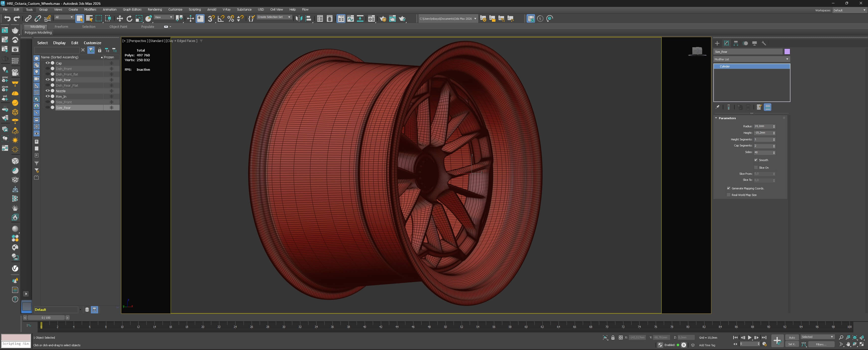This screenshot has width=868, height=350.
Task: Switch to the Freeform ribbon tab
Action: click(x=61, y=27)
